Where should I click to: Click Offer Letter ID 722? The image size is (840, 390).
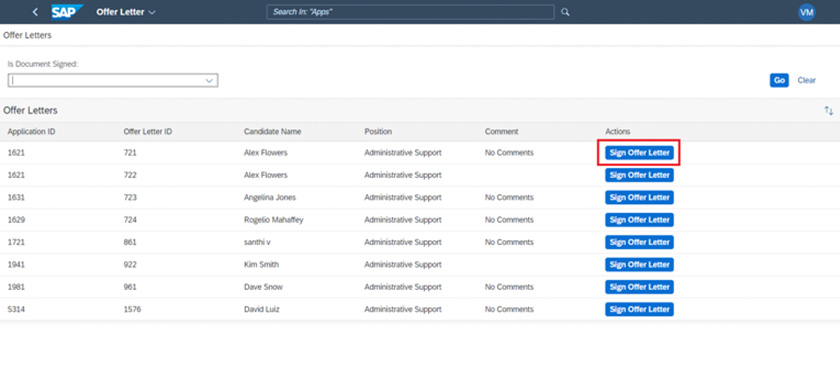point(130,175)
